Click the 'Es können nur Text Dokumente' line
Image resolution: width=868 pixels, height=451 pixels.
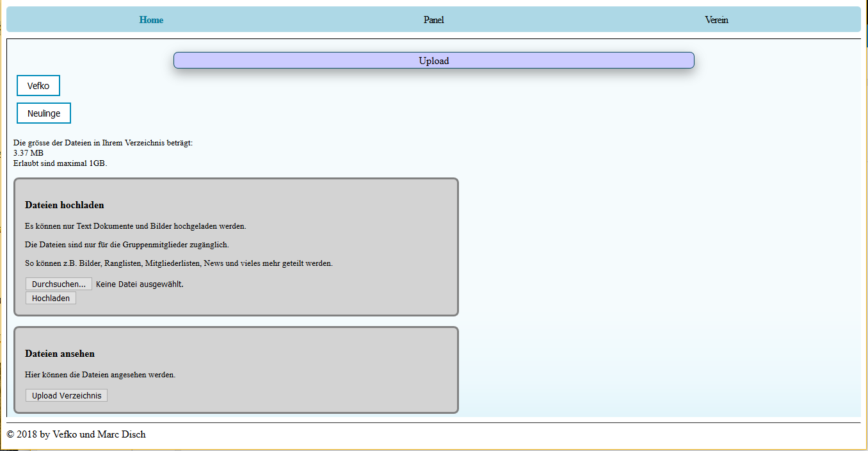135,226
